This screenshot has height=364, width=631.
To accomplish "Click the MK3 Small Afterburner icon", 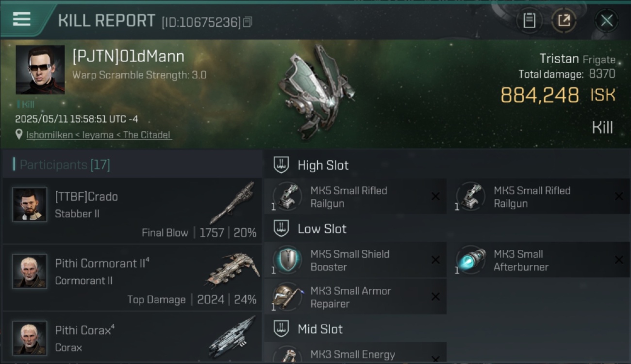I will point(471,260).
